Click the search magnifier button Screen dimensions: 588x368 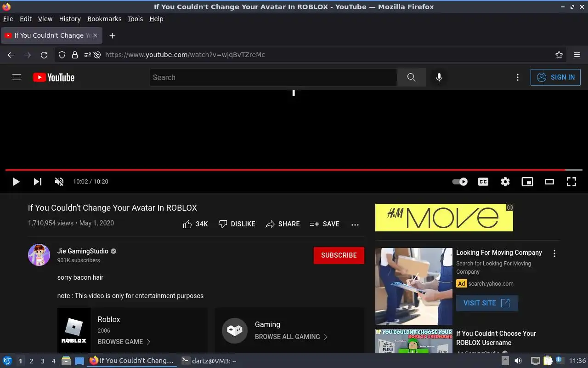coord(411,77)
